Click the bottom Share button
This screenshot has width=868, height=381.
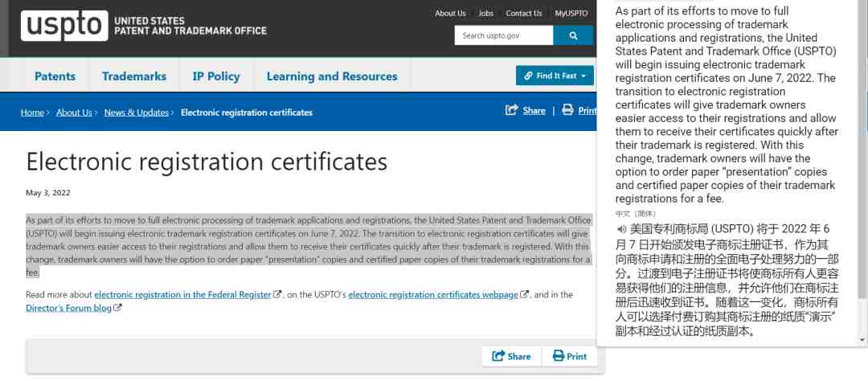[511, 356]
